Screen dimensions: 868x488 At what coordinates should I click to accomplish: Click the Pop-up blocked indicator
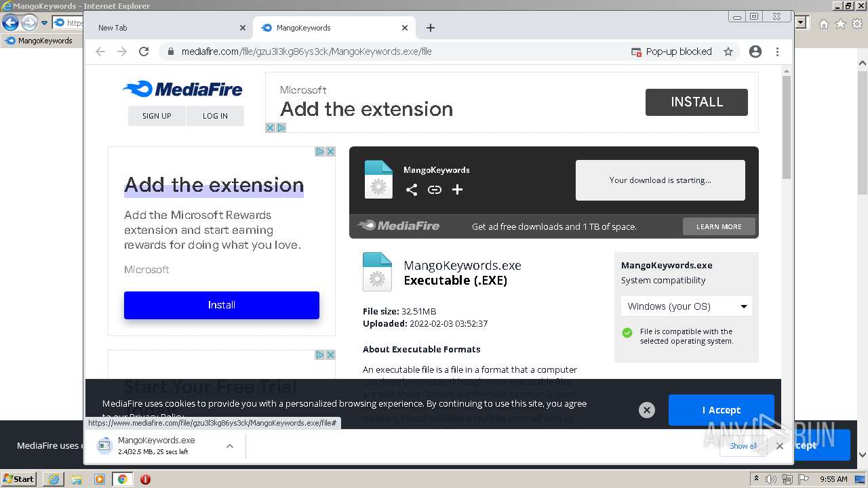pos(671,52)
